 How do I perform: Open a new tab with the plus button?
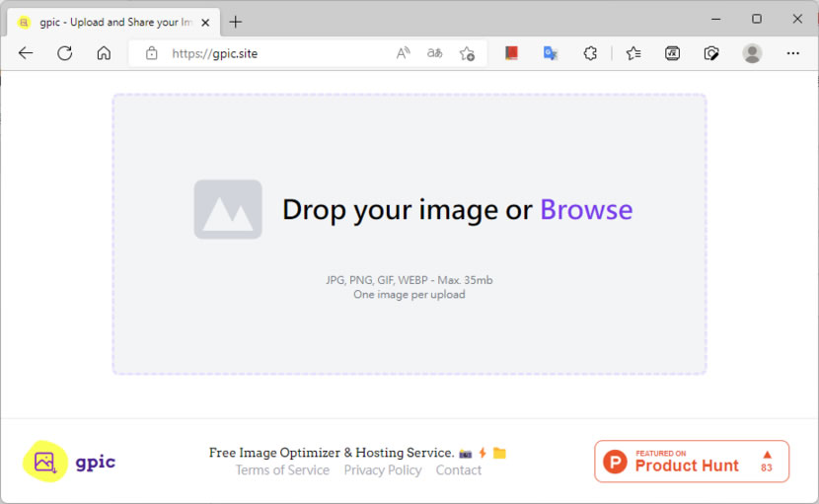(x=235, y=22)
